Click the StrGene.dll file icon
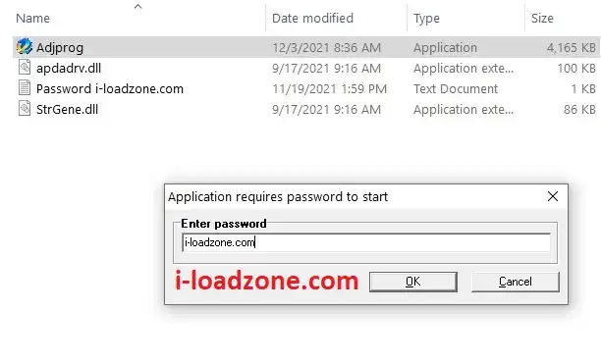601x364 pixels. (x=25, y=109)
